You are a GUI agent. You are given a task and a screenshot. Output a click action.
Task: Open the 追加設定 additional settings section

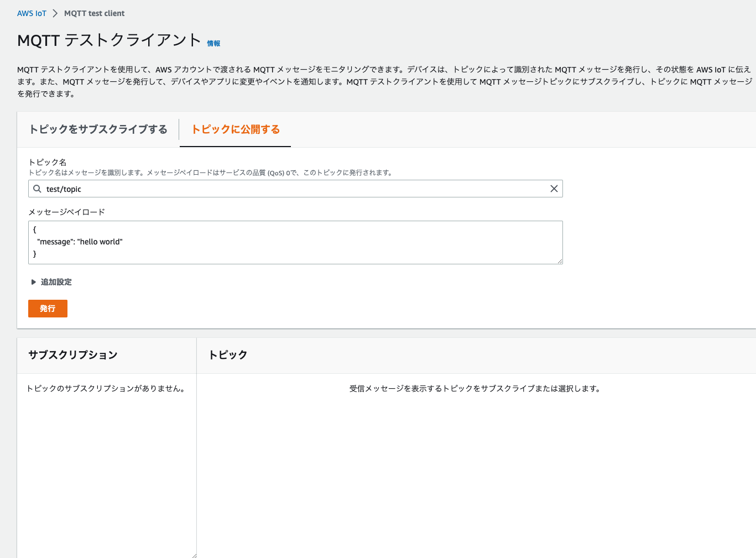tap(55, 282)
